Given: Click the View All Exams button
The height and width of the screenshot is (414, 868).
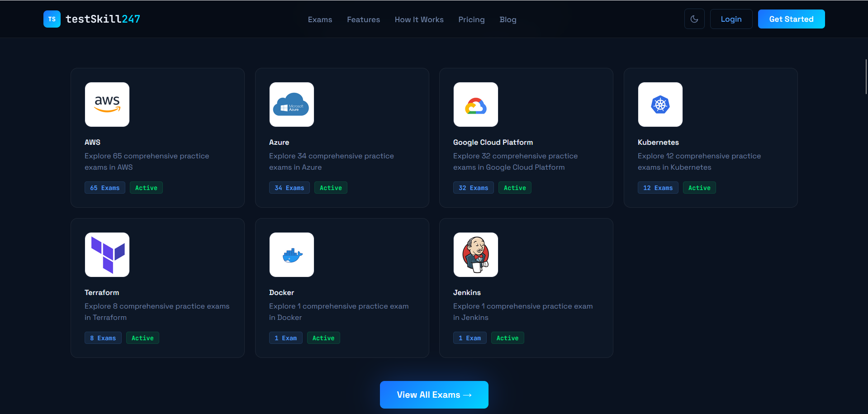Looking at the screenshot, I should coord(433,394).
